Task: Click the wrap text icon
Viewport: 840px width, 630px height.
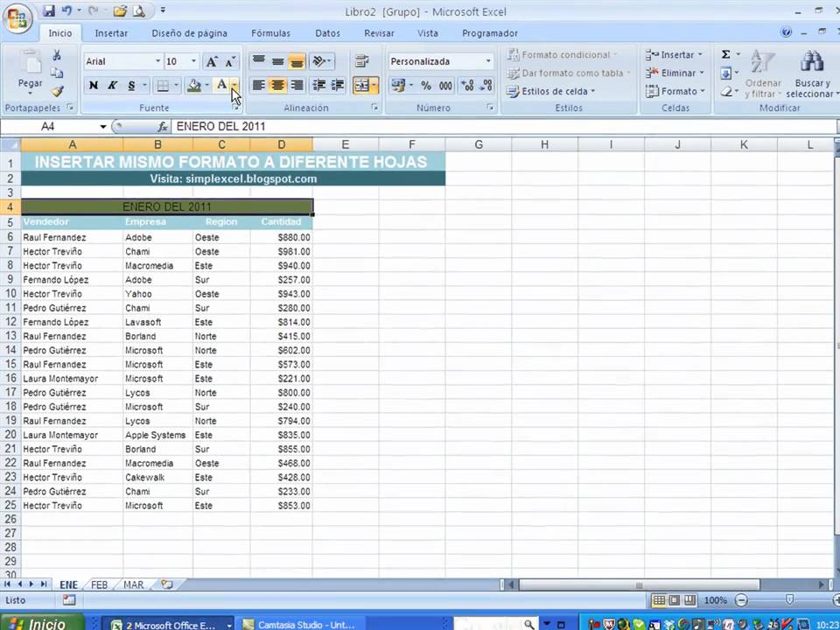Action: click(x=361, y=61)
